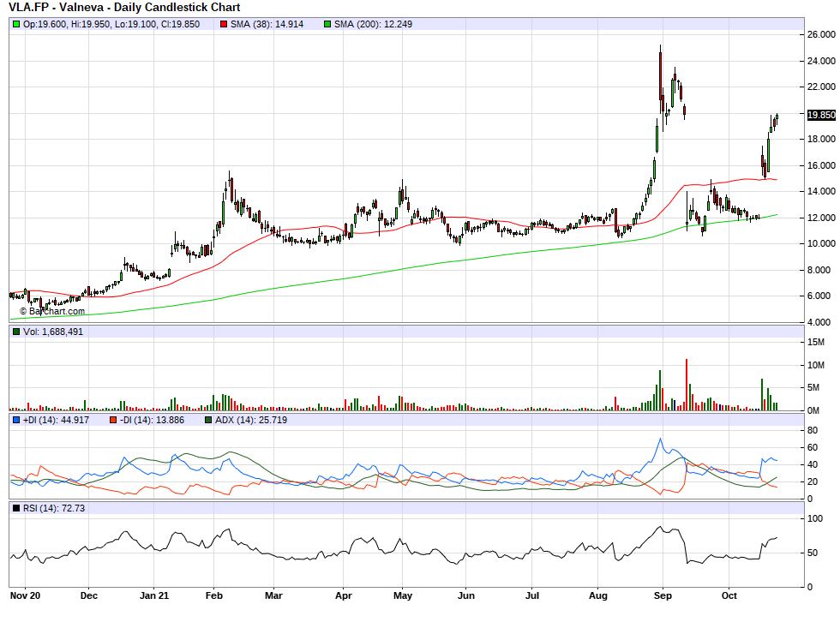Image resolution: width=840 pixels, height=622 pixels.
Task: Click the tallest red volume bar in September
Action: click(x=687, y=385)
